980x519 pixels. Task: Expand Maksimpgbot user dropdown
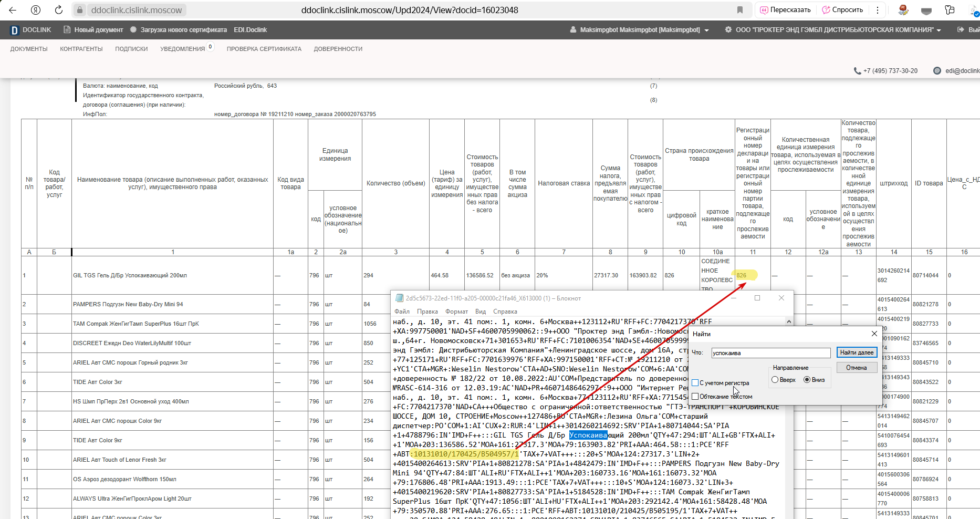[x=707, y=30]
